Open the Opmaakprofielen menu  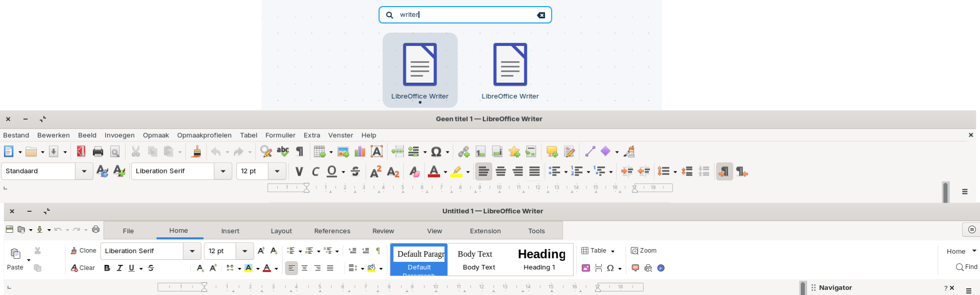click(204, 135)
